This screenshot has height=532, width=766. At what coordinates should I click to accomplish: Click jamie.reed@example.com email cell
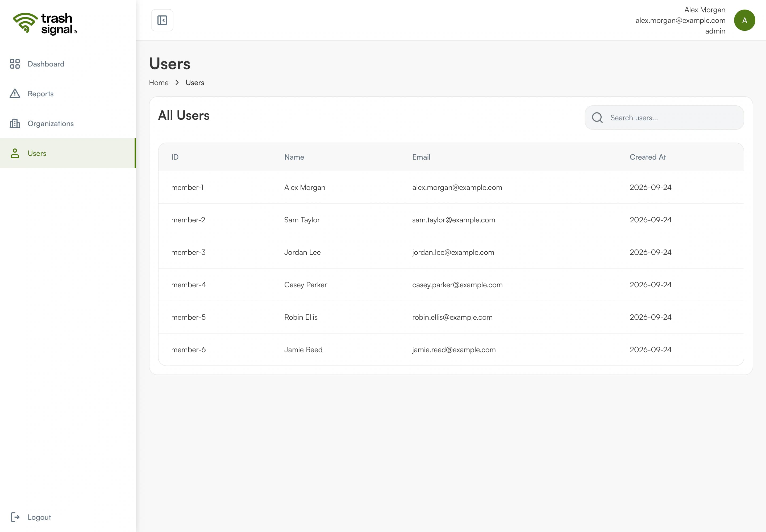[454, 350]
